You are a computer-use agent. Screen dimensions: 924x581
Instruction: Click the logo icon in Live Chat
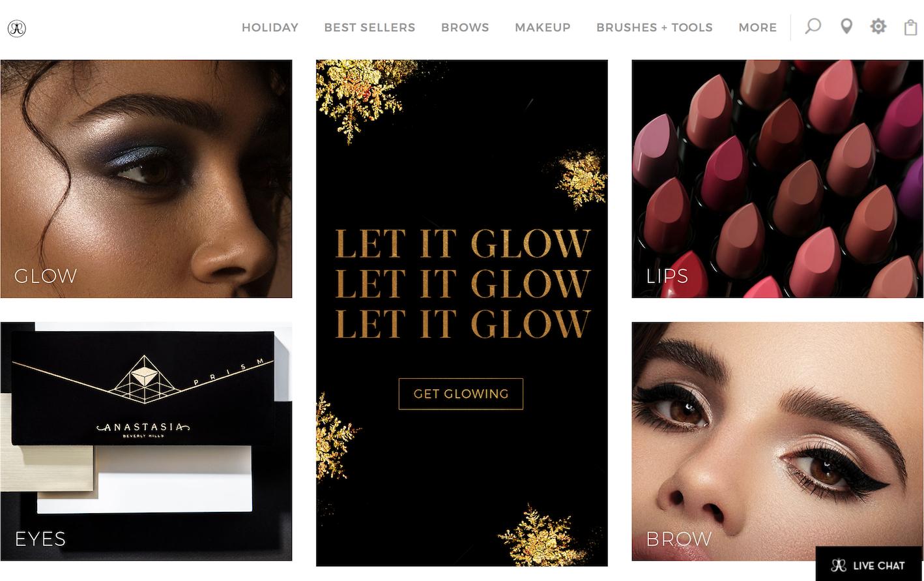pos(839,565)
